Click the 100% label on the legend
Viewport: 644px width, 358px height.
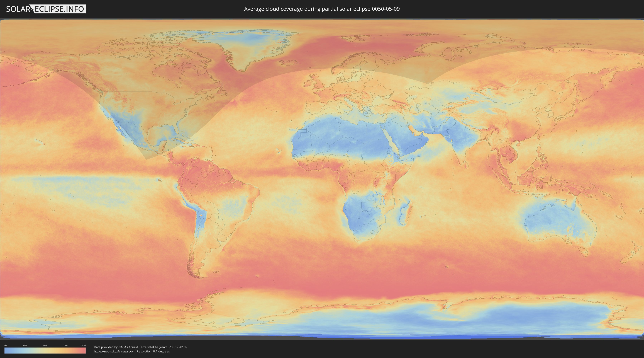tap(83, 345)
